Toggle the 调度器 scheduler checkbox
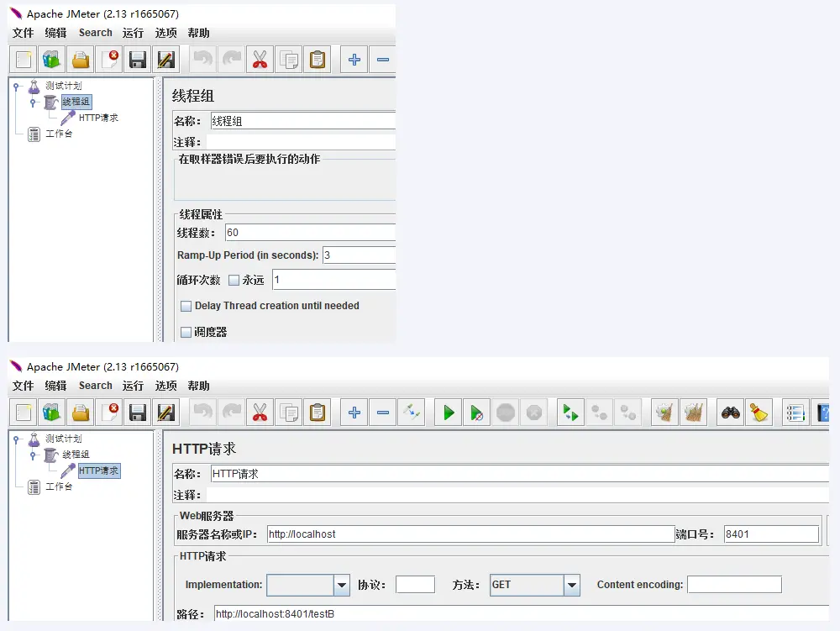The width and height of the screenshot is (840, 631). [186, 332]
